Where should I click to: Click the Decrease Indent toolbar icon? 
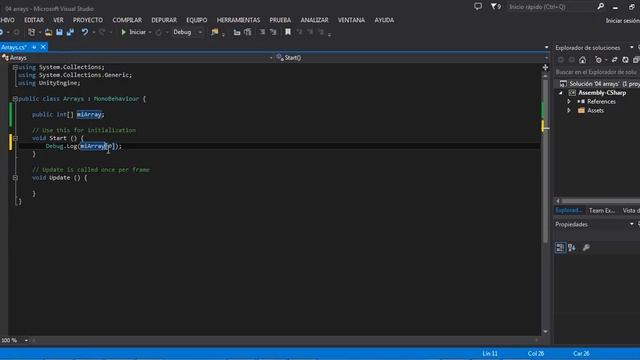pyautogui.click(x=237, y=32)
